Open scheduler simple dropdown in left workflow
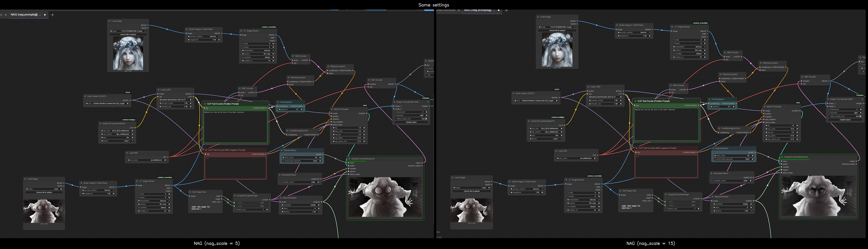This screenshot has height=249, width=868. coord(301,205)
